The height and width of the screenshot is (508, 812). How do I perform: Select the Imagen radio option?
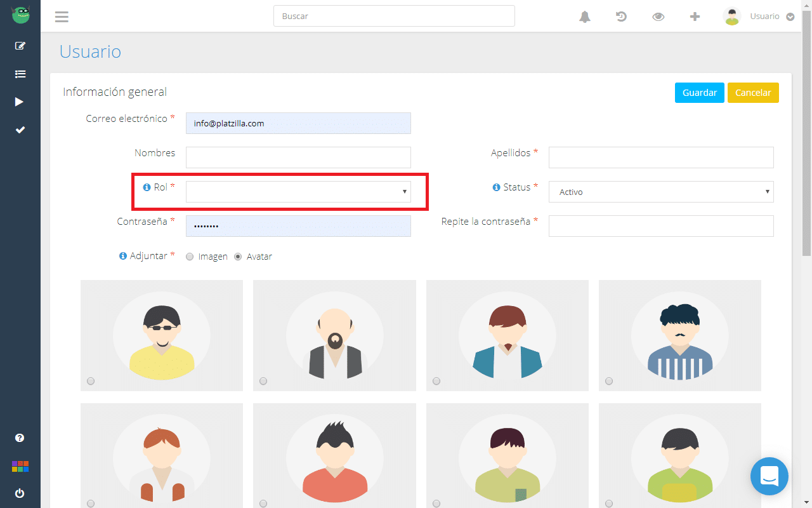pyautogui.click(x=190, y=257)
